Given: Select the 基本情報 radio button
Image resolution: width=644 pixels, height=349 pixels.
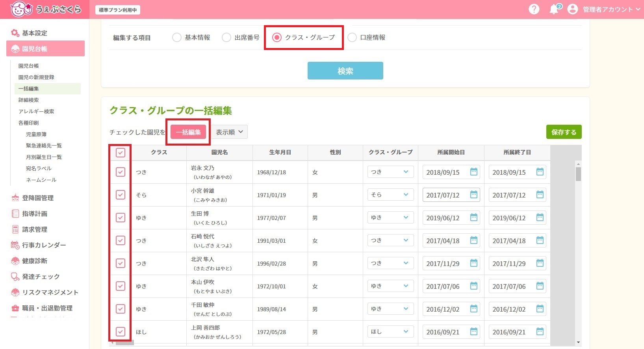Looking at the screenshot, I should [176, 37].
